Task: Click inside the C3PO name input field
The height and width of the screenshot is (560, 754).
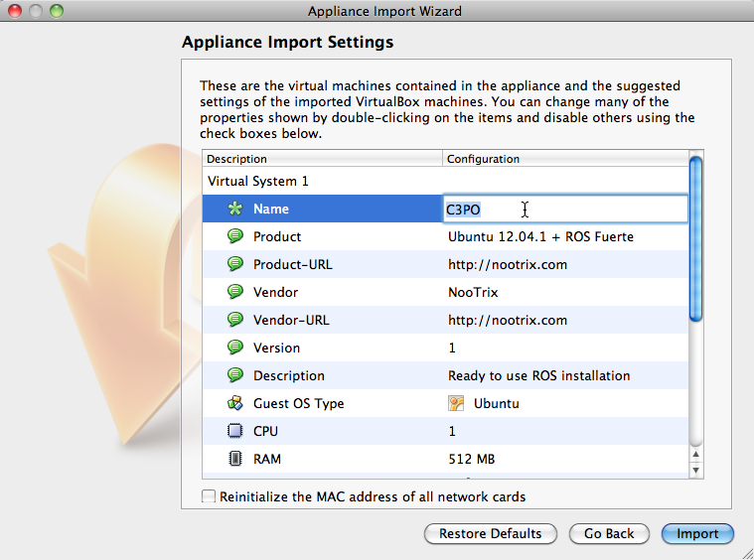Action: (x=565, y=210)
